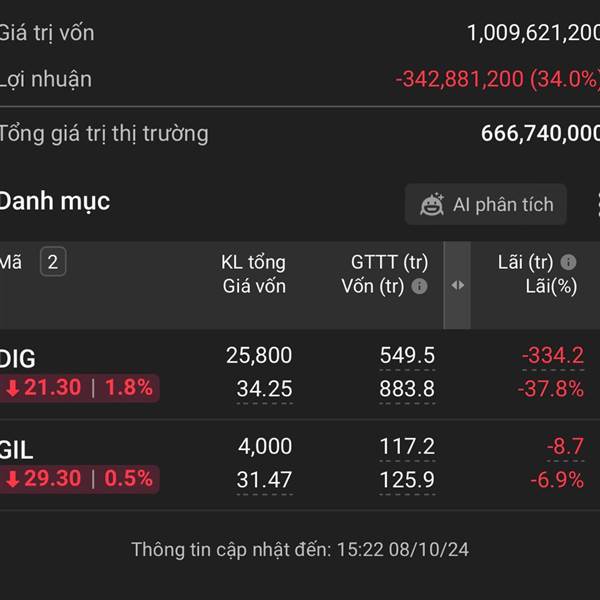Sort by the Mã column header
Viewport: 600px width, 600px height.
point(11,262)
